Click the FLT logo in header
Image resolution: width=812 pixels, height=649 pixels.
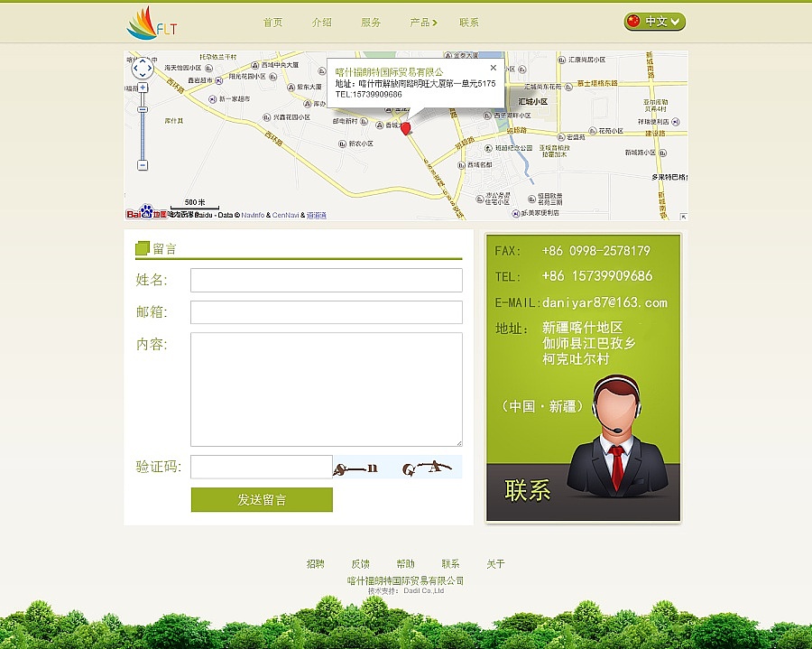(x=152, y=23)
